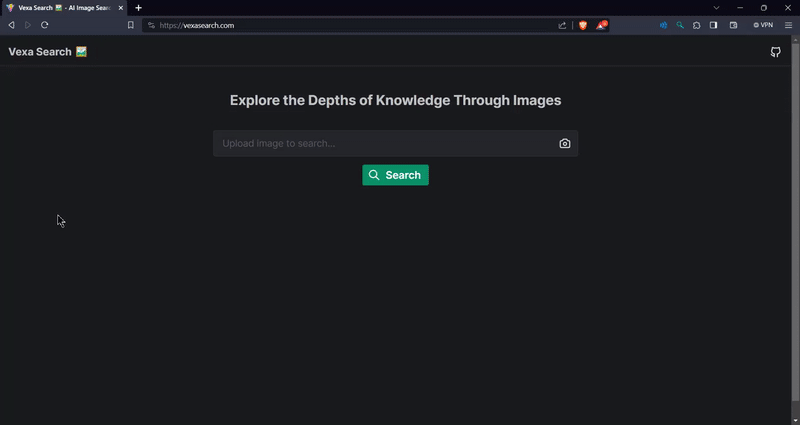Image resolution: width=800 pixels, height=425 pixels.
Task: Open a new tab with the plus button
Action: tap(138, 8)
